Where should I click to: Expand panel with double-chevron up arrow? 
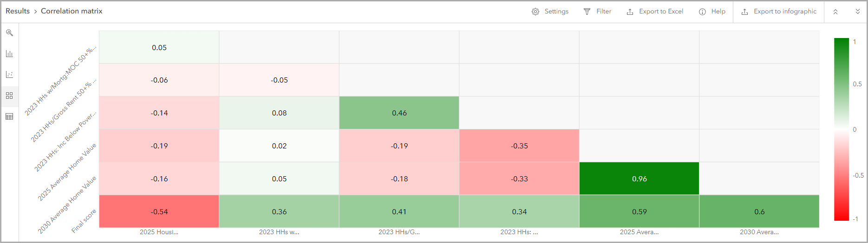pyautogui.click(x=835, y=12)
